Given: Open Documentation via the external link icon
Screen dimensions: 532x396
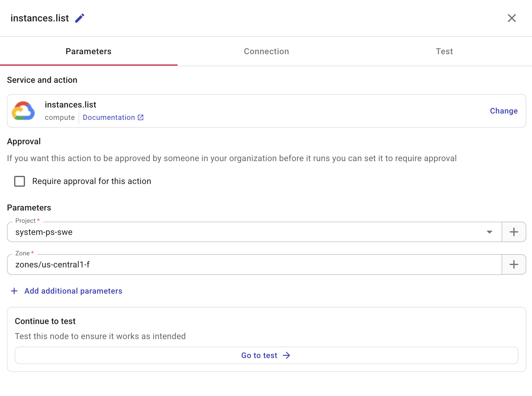Looking at the screenshot, I should click(140, 117).
